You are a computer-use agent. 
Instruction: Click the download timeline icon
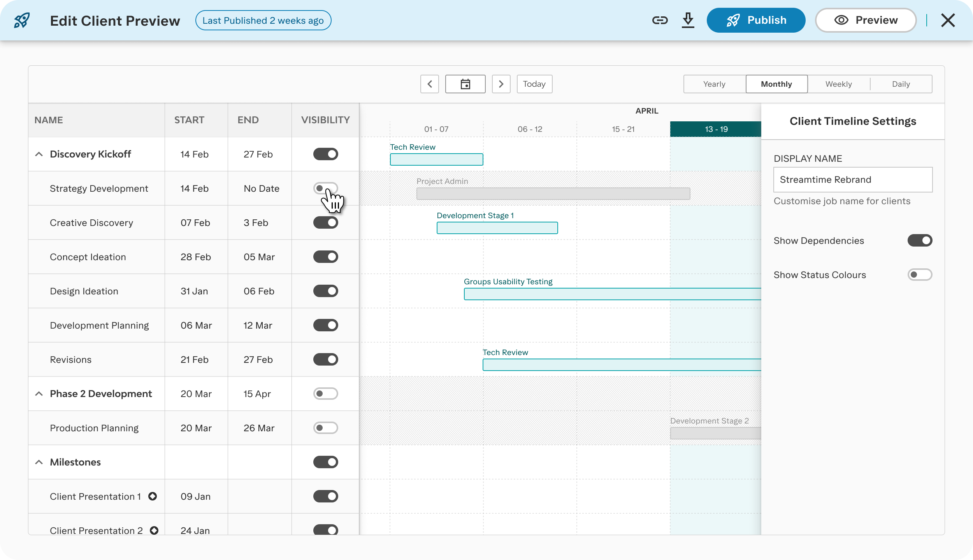tap(688, 20)
